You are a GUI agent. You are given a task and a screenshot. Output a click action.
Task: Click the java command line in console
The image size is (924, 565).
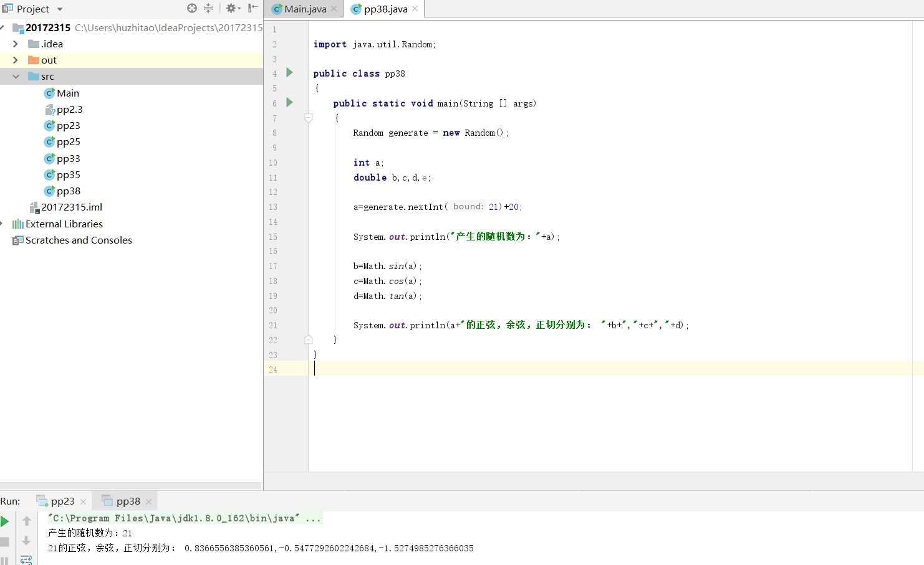(x=185, y=518)
